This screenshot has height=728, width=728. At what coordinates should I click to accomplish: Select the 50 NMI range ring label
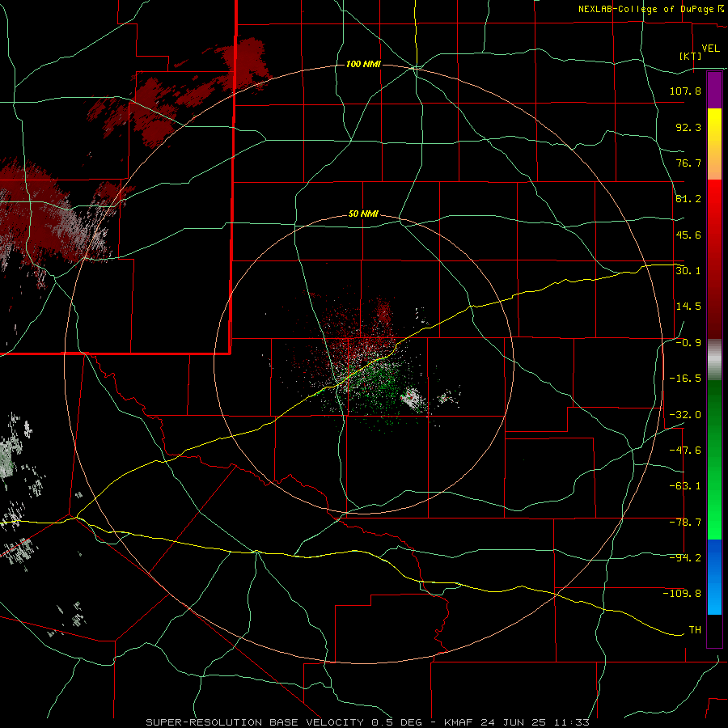[x=363, y=214]
